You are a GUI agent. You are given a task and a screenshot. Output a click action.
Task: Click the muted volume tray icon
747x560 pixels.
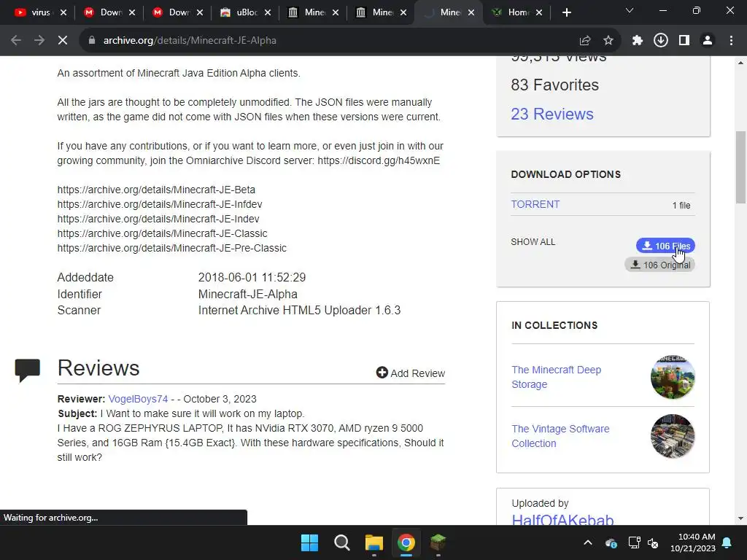[x=653, y=542]
